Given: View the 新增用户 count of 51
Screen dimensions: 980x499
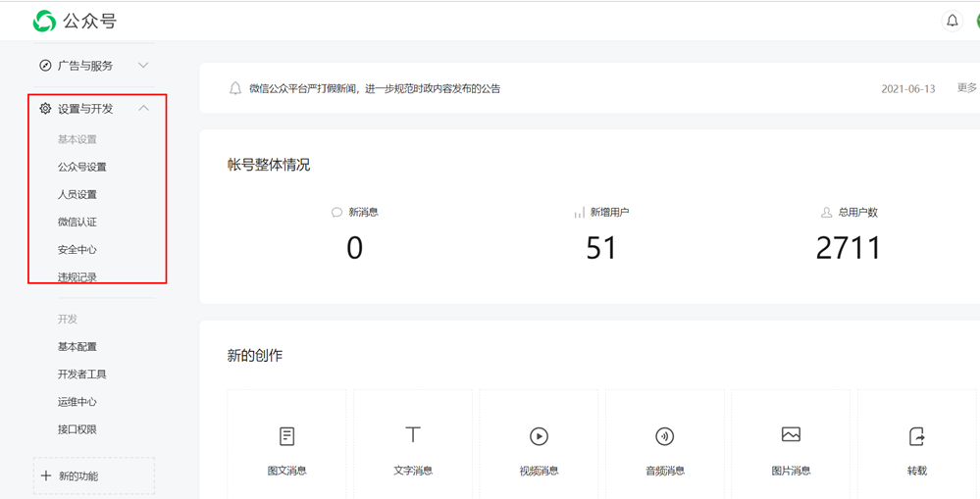Looking at the screenshot, I should (600, 248).
